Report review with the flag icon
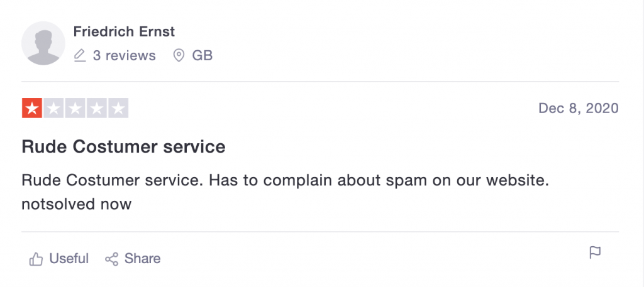This screenshot has width=644, height=287. (595, 252)
